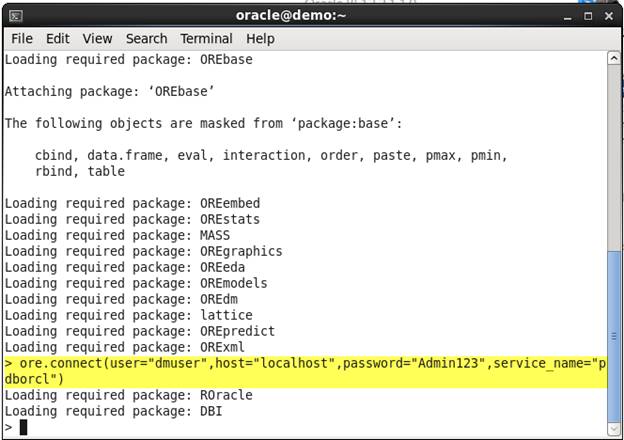Viewport: 624px width, 440px height.
Task: Open the Terminal menu
Action: pyautogui.click(x=206, y=38)
